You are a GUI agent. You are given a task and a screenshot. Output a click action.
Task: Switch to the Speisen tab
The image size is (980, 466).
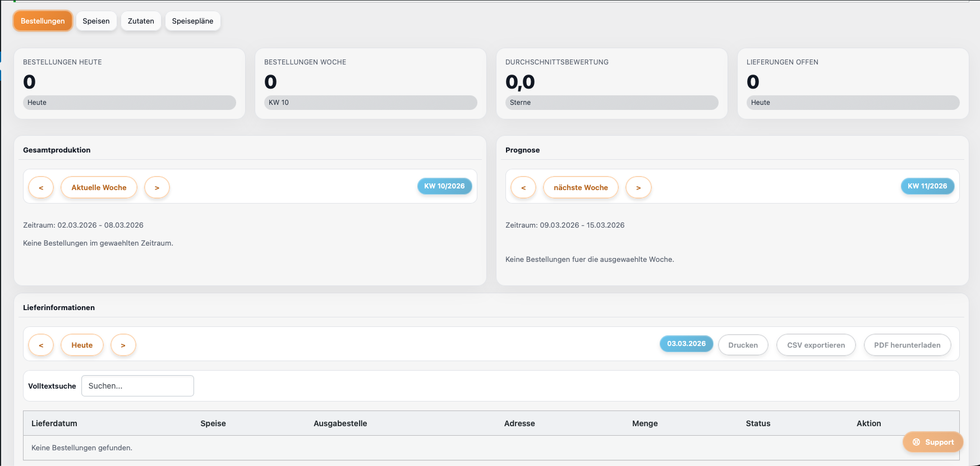tap(96, 21)
